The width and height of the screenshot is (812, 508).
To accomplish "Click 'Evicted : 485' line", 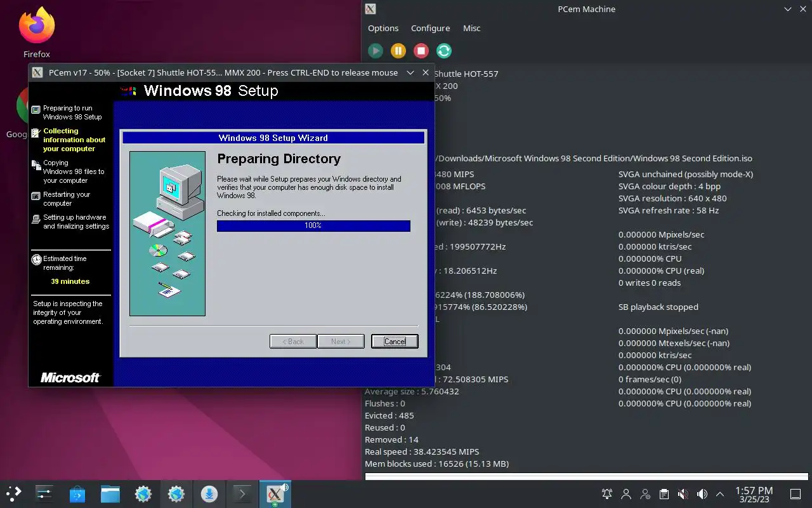I will (389, 415).
